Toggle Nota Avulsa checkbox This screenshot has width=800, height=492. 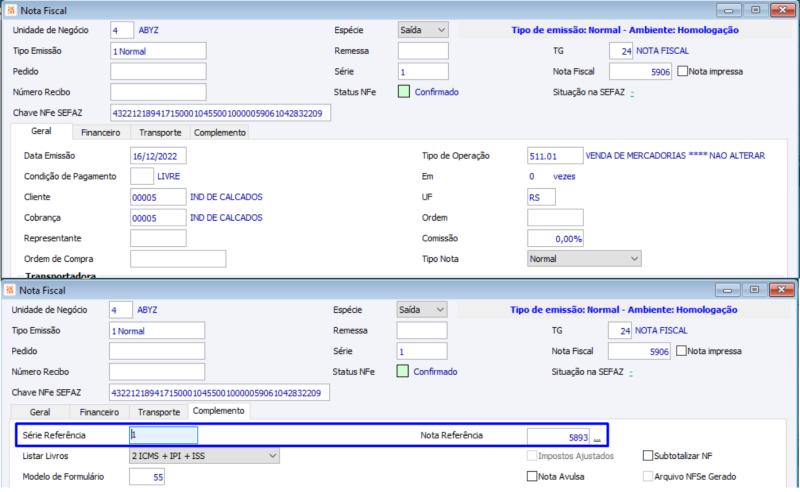point(532,476)
